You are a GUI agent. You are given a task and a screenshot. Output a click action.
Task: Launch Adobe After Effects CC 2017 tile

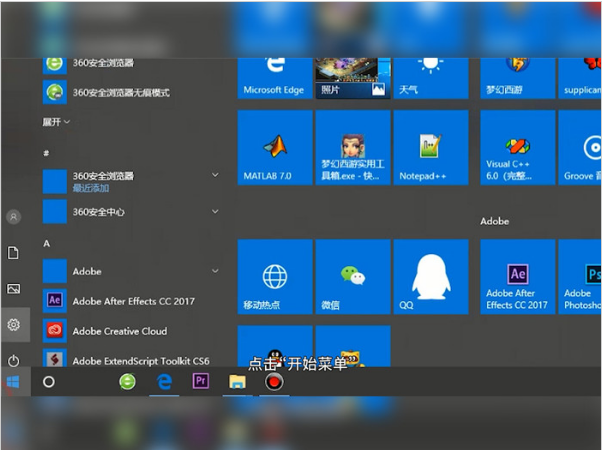(x=517, y=277)
